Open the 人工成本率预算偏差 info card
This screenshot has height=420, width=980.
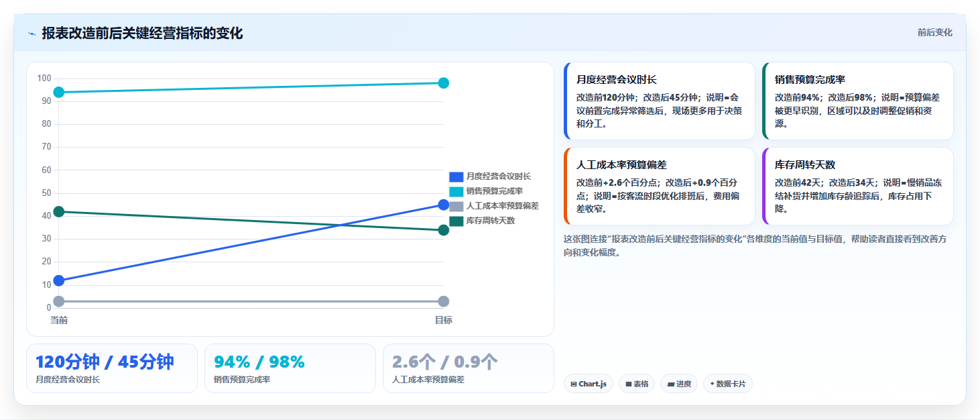(660, 187)
